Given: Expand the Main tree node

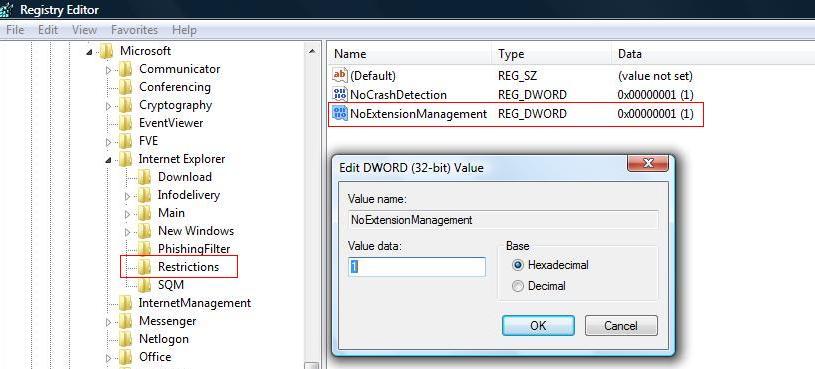Looking at the screenshot, I should click(x=127, y=214).
